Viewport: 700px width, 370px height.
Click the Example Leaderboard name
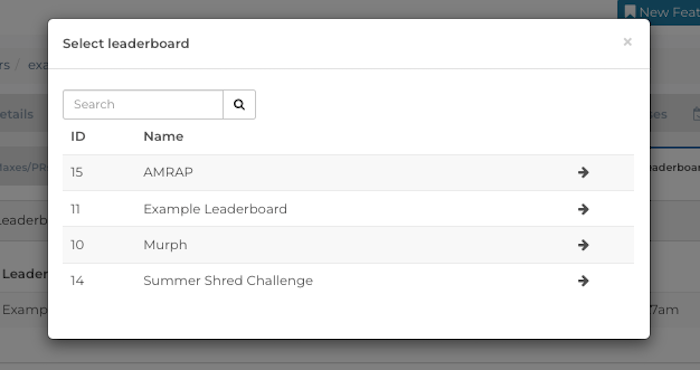click(x=215, y=209)
